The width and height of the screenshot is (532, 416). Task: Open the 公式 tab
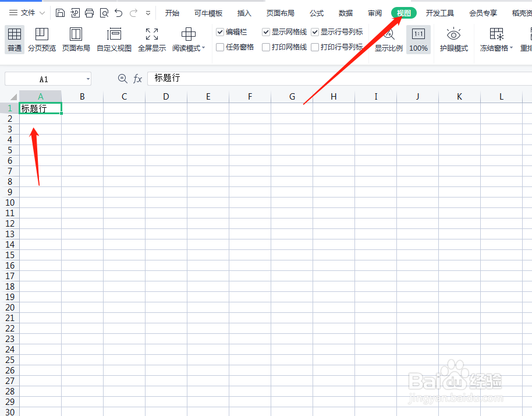[x=317, y=13]
